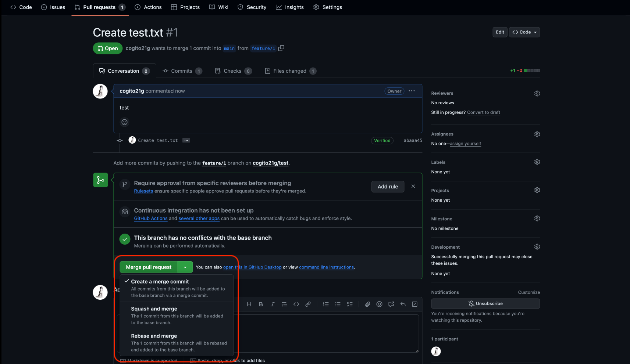Insert a task list in the comment editor

coord(350,304)
